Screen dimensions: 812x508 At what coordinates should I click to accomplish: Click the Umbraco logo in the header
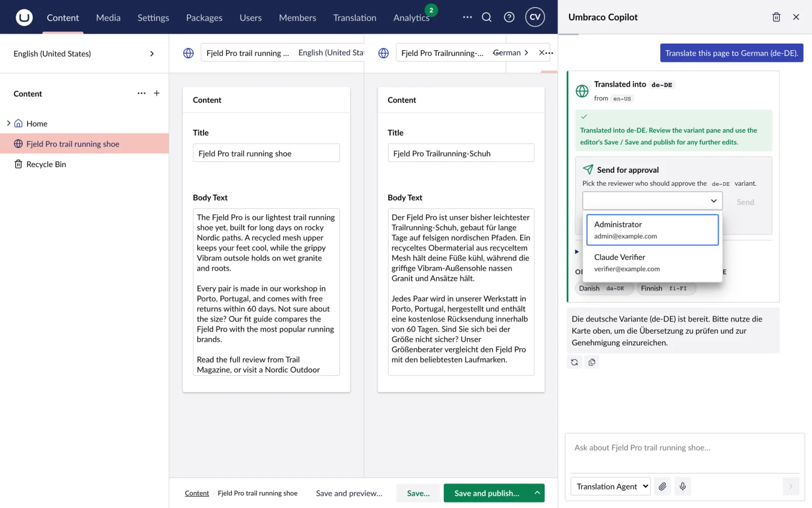tap(24, 17)
